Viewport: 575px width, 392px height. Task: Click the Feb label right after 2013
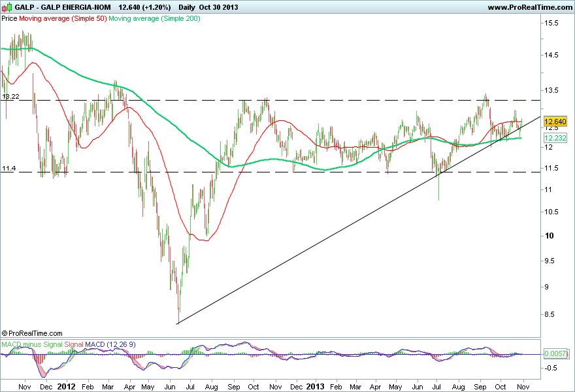[x=336, y=387]
